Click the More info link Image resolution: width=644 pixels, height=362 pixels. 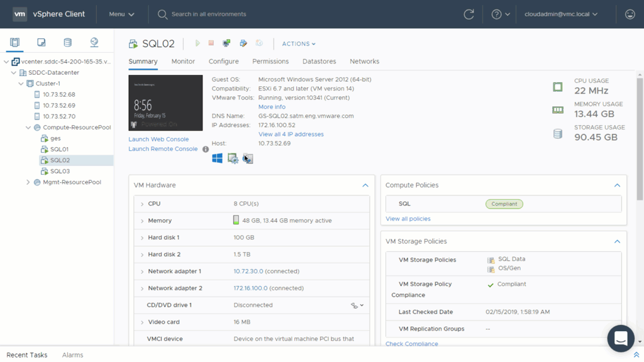coord(272,107)
